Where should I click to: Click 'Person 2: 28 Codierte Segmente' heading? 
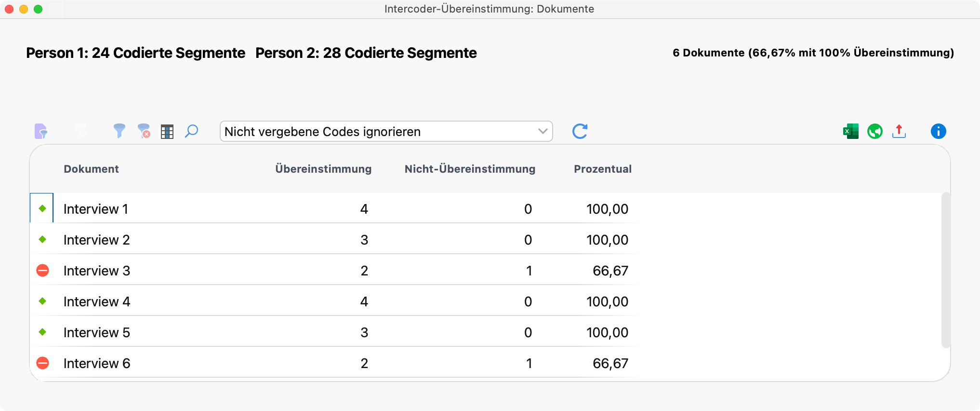click(366, 53)
